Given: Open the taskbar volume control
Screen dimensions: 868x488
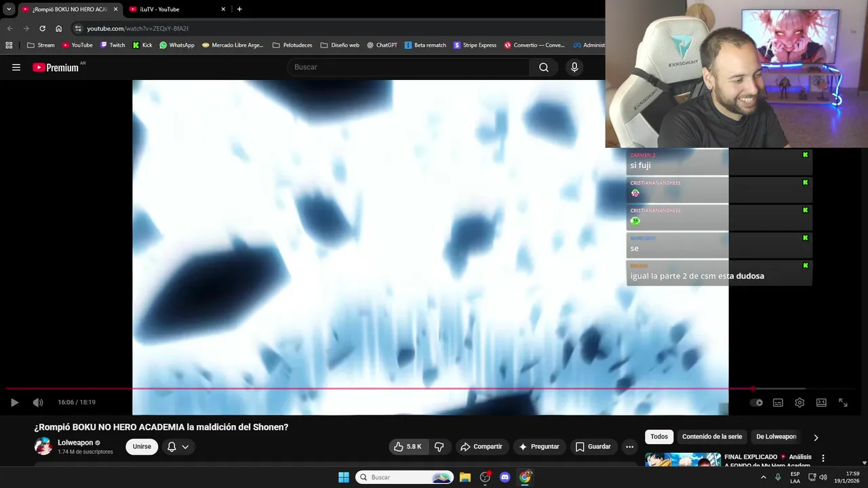Looking at the screenshot, I should [823, 477].
